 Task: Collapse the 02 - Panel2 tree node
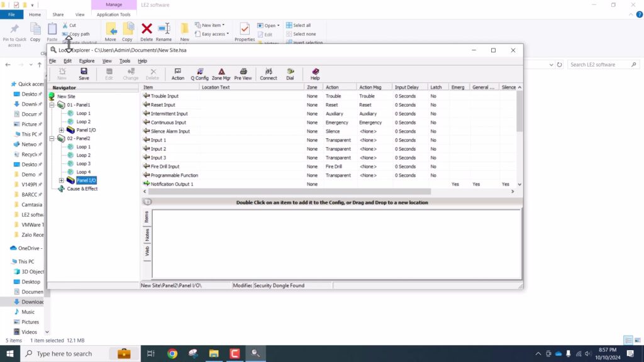click(x=52, y=138)
